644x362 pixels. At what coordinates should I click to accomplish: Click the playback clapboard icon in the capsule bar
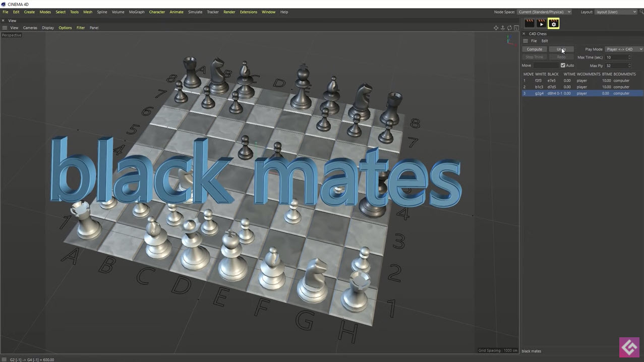(x=541, y=23)
